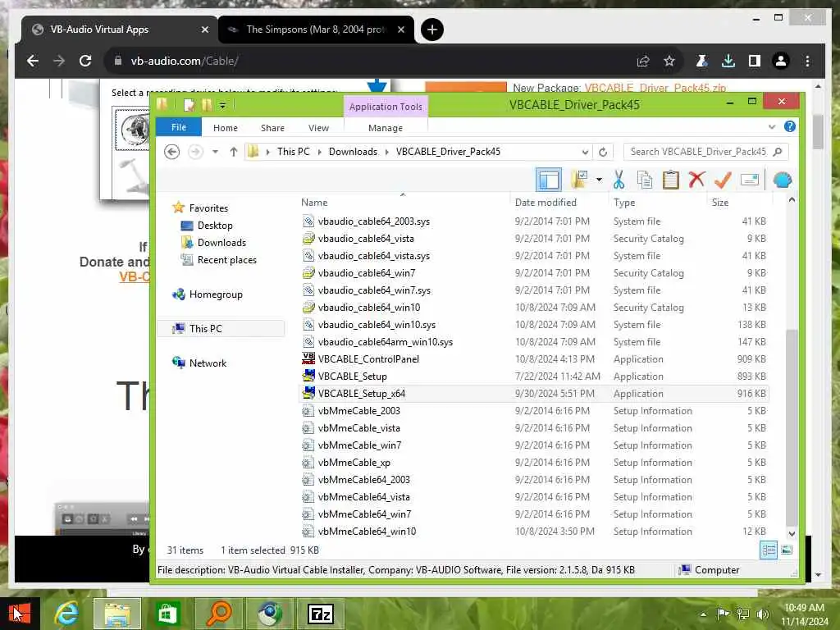Expand the ribbon with the chevron
The image size is (840, 630).
click(771, 127)
